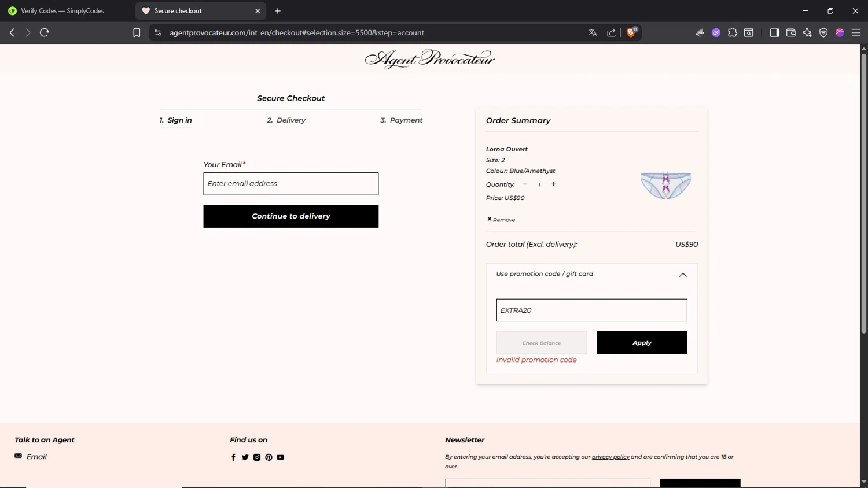Click newsletter email input field

pyautogui.click(x=548, y=483)
